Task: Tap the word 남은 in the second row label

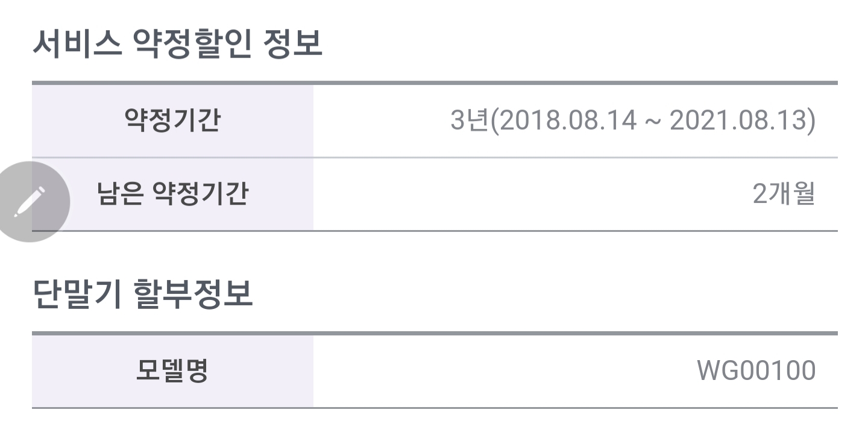Action: [116, 194]
